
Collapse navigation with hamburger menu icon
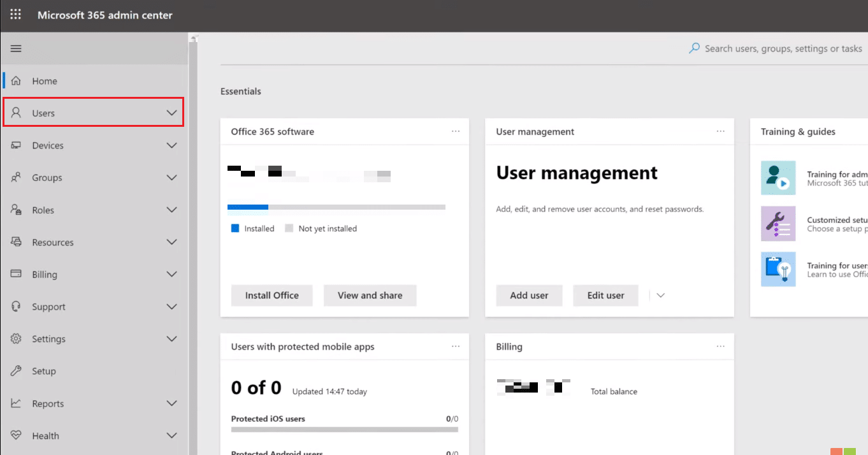point(16,48)
